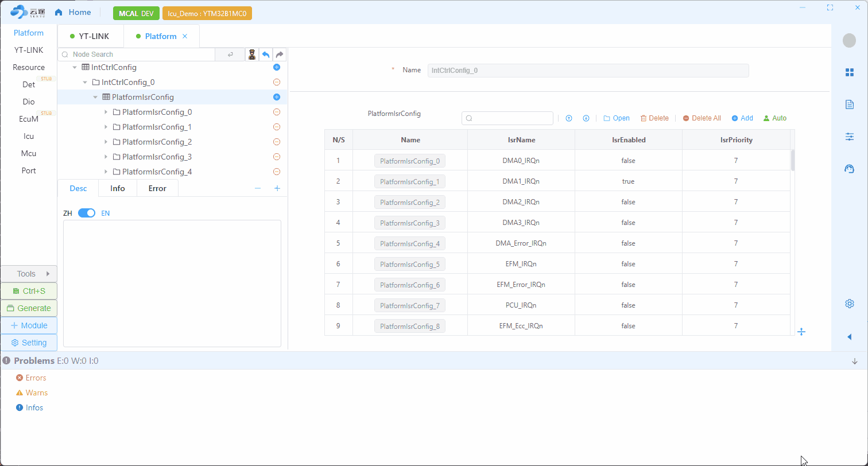Click the Warns entry in Problems
Viewport: 868px width, 466px height.
coord(32,393)
